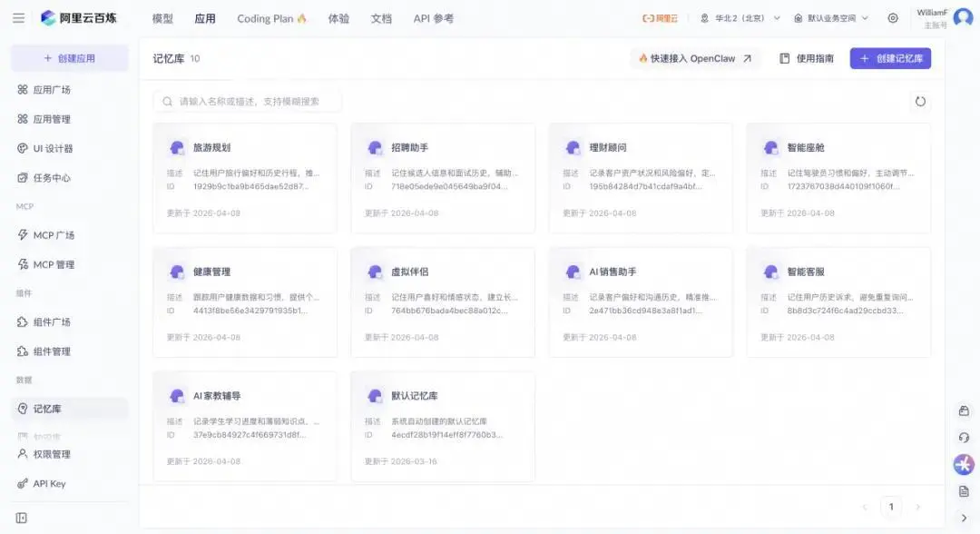Select MCP 广场 in the sidebar
This screenshot has width=980, height=534.
click(x=54, y=235)
